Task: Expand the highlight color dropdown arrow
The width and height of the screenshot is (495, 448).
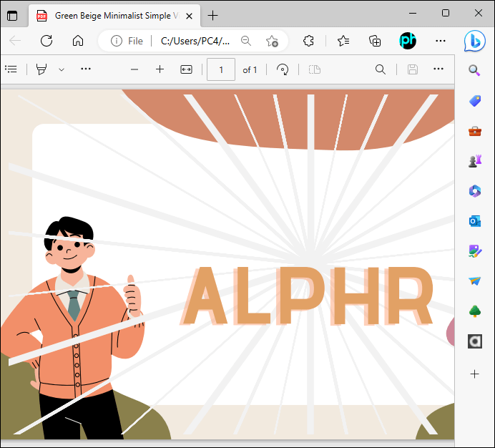Action: (x=62, y=69)
